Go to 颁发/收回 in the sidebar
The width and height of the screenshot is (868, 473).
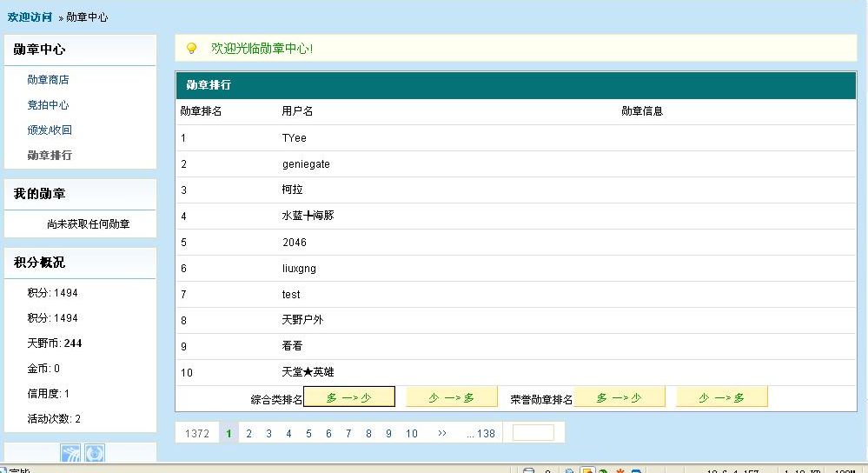(50, 130)
